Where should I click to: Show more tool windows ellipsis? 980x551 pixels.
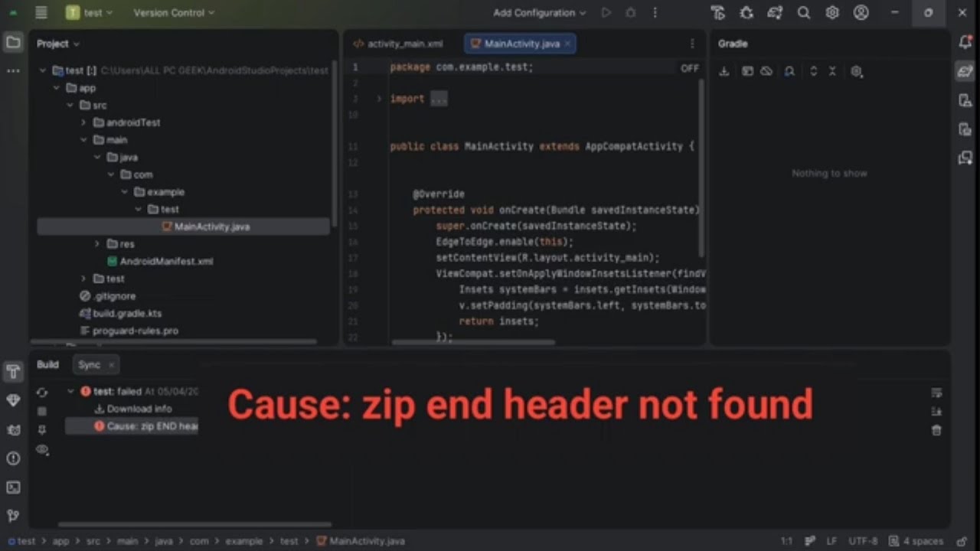(13, 71)
